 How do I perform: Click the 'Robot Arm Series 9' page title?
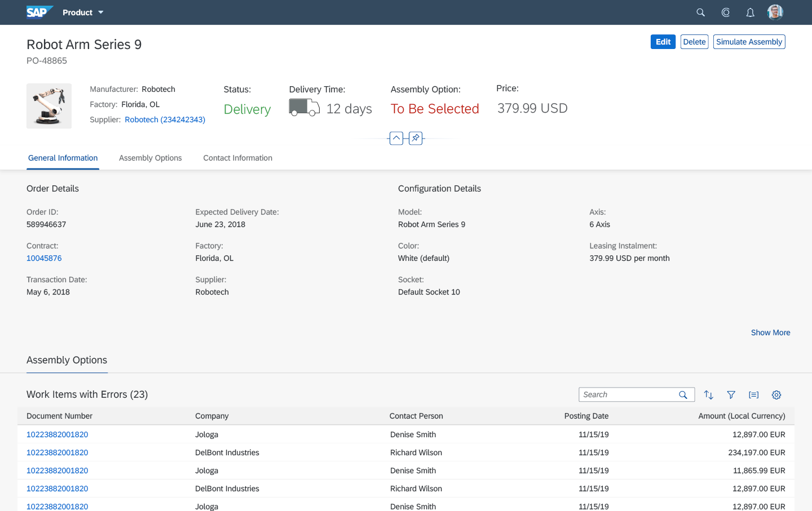[84, 45]
